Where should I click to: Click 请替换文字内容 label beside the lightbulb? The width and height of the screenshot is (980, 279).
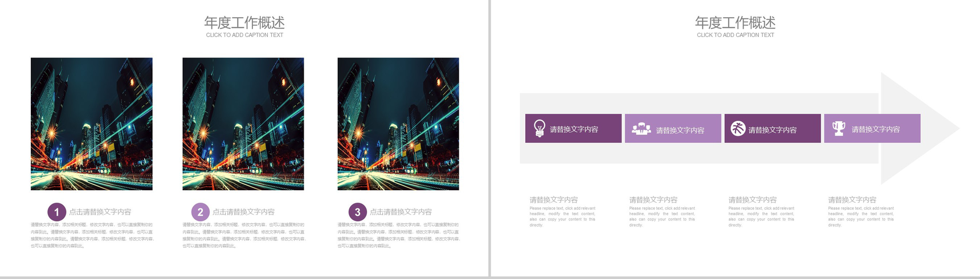pyautogui.click(x=574, y=129)
